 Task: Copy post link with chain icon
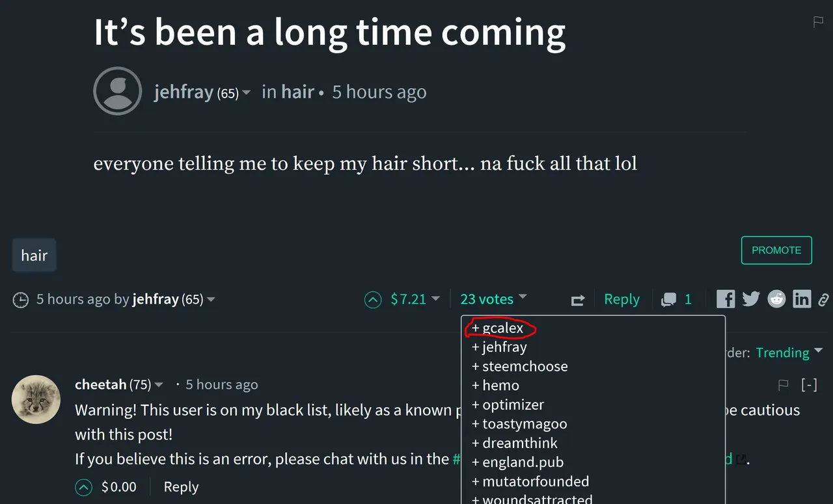tap(823, 300)
